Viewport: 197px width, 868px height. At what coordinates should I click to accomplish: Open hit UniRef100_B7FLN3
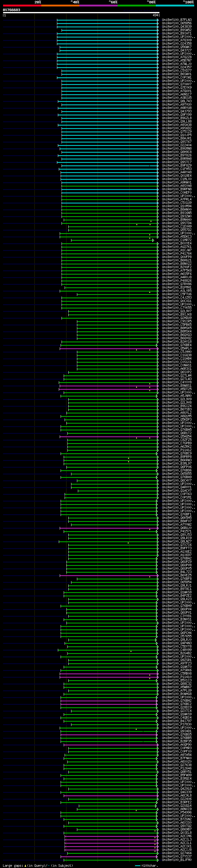176,20
